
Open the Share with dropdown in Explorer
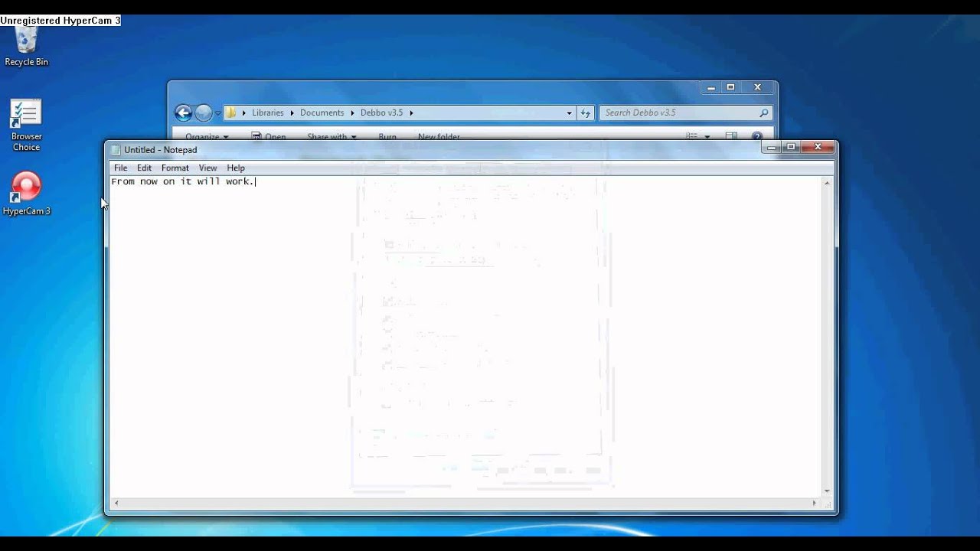(x=332, y=137)
